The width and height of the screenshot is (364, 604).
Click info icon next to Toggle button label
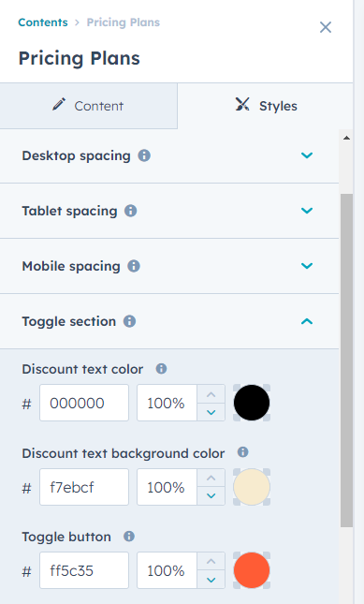pos(129,537)
